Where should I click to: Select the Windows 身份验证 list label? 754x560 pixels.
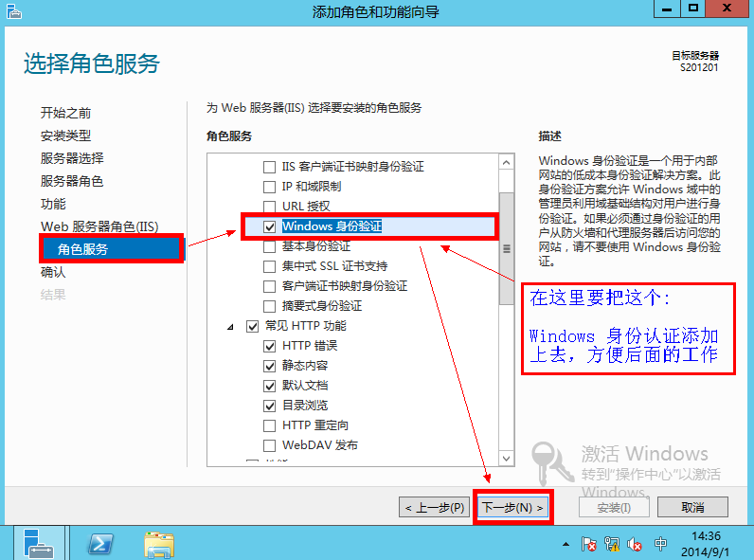(x=332, y=226)
